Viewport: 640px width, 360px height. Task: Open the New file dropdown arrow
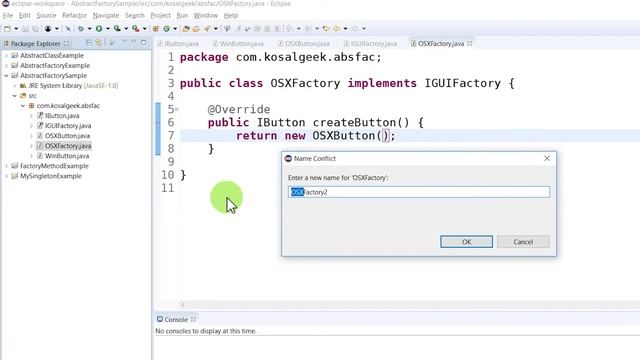click(16, 29)
